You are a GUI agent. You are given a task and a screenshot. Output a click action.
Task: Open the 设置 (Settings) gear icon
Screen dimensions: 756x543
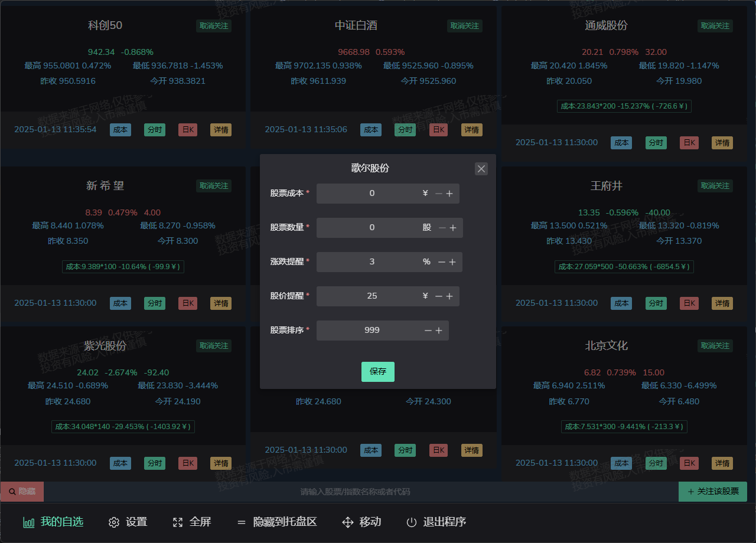113,522
